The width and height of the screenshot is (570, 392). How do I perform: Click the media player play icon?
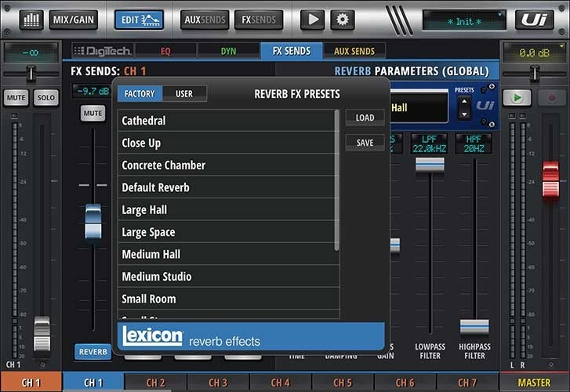coord(312,20)
